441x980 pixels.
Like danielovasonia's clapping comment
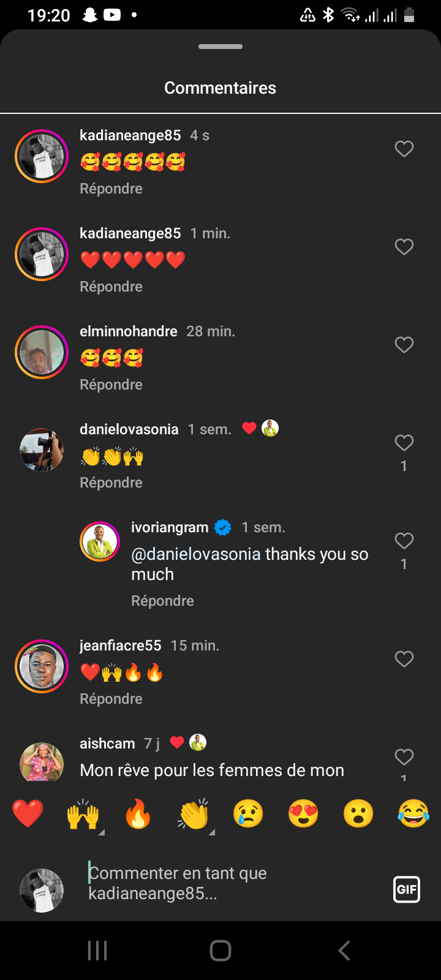pyautogui.click(x=404, y=443)
